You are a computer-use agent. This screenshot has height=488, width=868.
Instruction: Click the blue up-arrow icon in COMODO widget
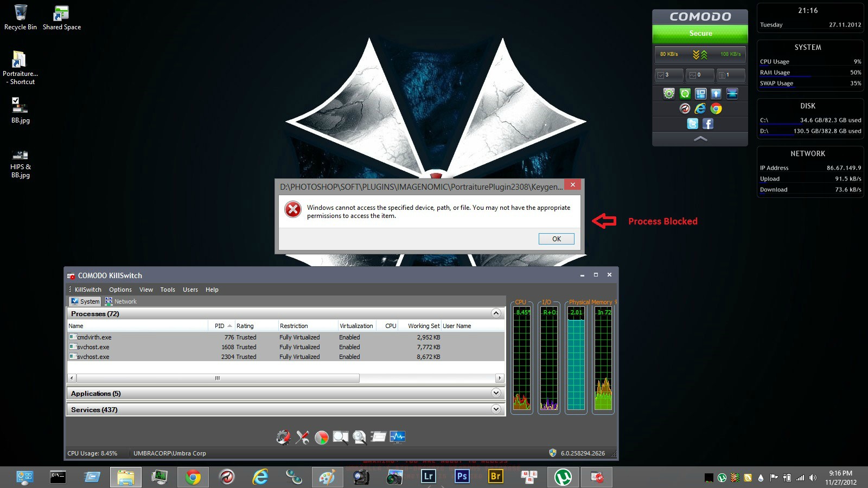click(716, 93)
